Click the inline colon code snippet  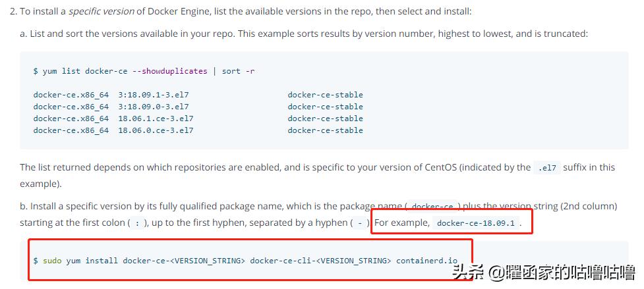click(136, 223)
